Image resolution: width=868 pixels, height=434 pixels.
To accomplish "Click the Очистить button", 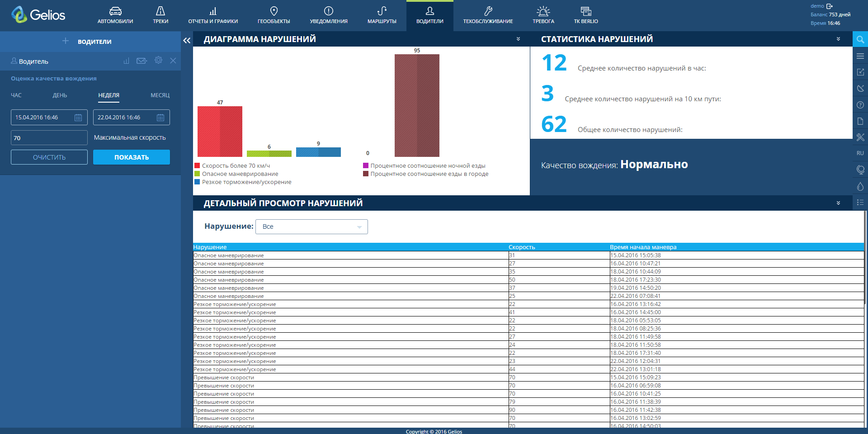I will 49,157.
